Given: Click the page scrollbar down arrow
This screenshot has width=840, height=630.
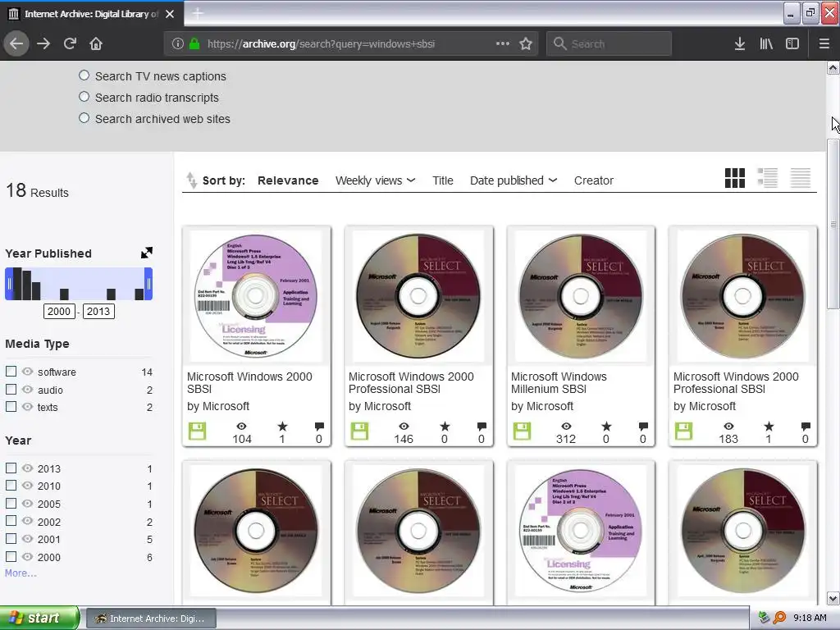Looking at the screenshot, I should (x=833, y=598).
